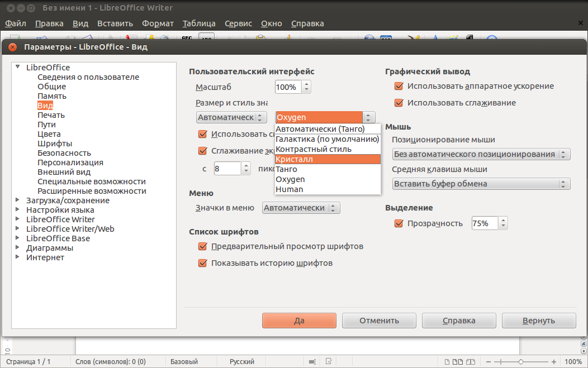The height and width of the screenshot is (368, 588).
Task: Click the selection mode icon in status bar
Action: tap(312, 362)
